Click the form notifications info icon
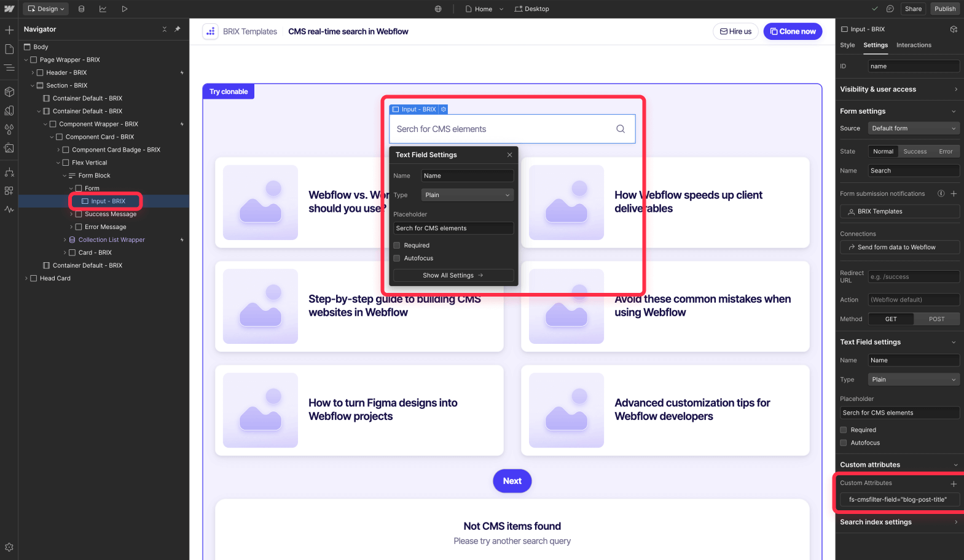Image resolution: width=964 pixels, height=560 pixels. pyautogui.click(x=941, y=193)
